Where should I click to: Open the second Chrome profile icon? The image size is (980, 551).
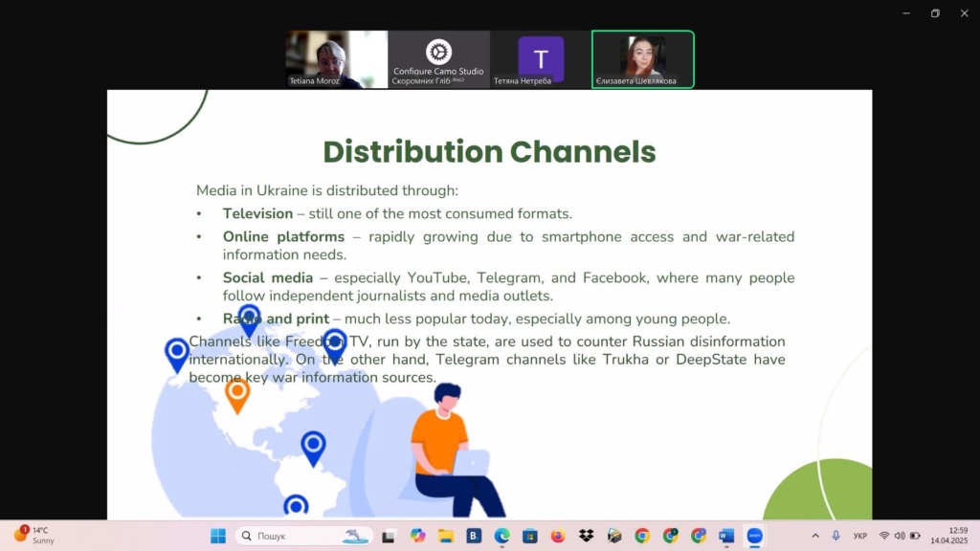coord(671,536)
